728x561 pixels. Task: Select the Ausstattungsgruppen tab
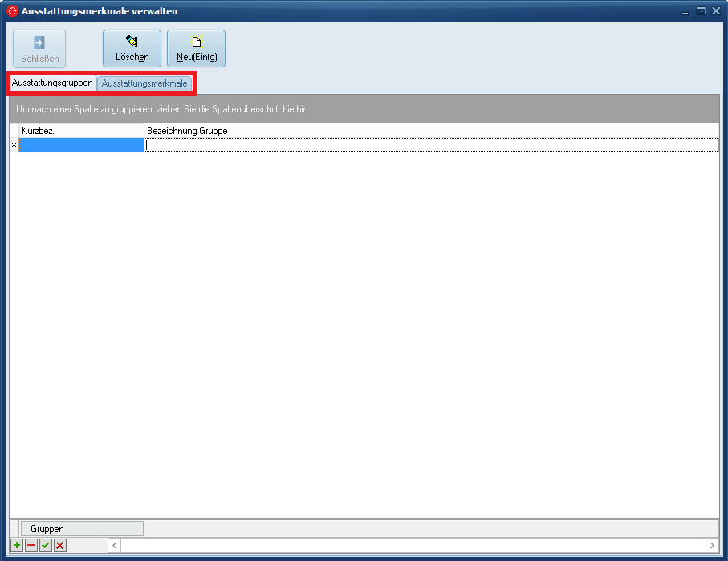coord(52,83)
